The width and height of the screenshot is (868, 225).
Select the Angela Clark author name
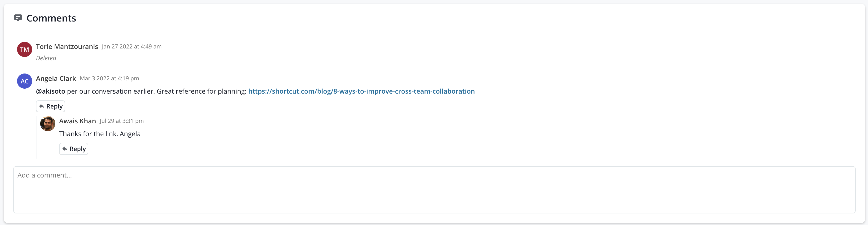(x=56, y=78)
